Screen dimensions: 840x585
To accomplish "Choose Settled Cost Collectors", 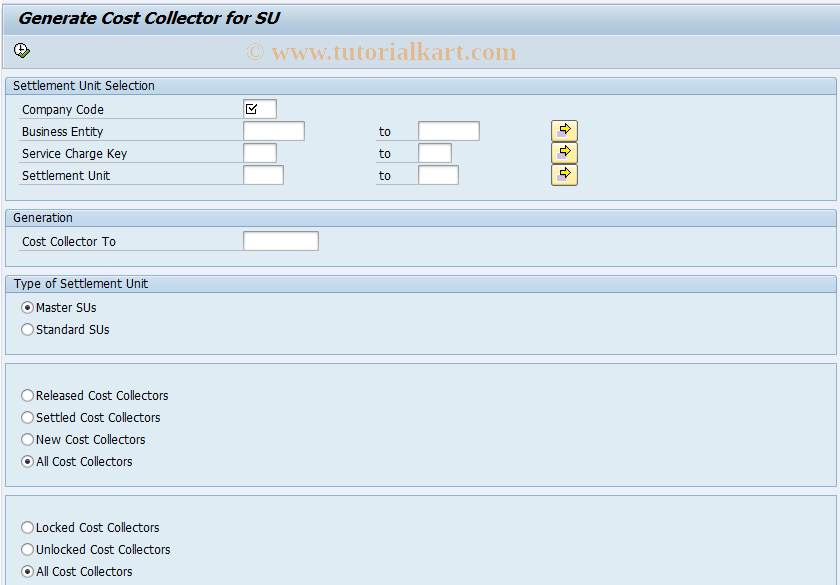I will click(27, 417).
